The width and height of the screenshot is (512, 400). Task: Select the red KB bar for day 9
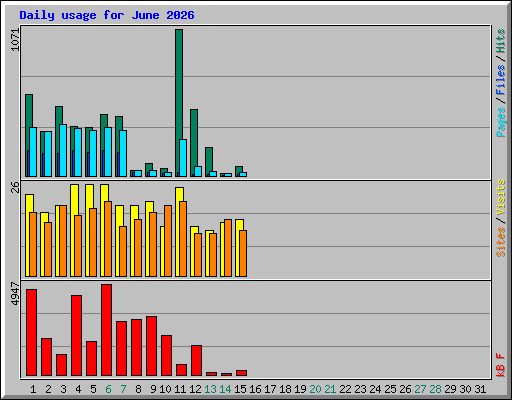tap(151, 346)
